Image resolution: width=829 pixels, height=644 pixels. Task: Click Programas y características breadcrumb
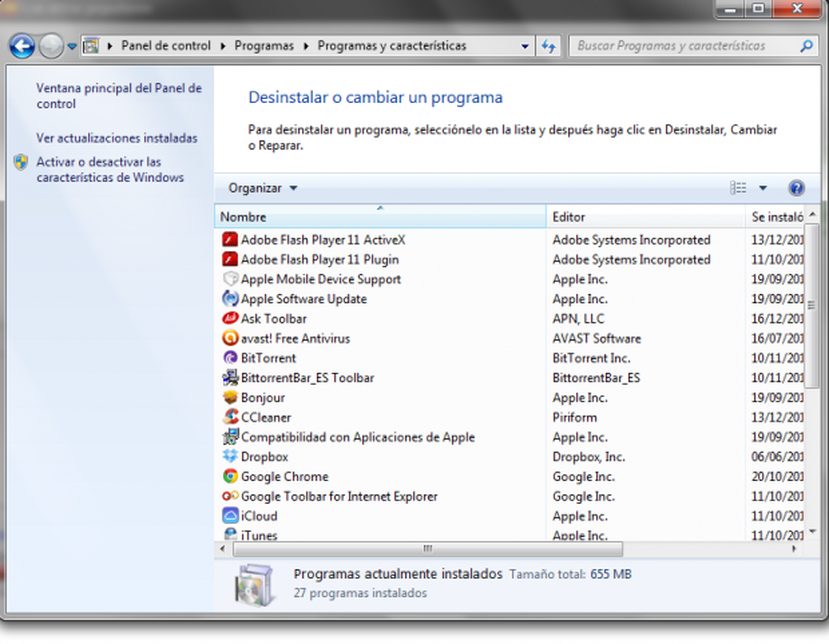point(392,46)
